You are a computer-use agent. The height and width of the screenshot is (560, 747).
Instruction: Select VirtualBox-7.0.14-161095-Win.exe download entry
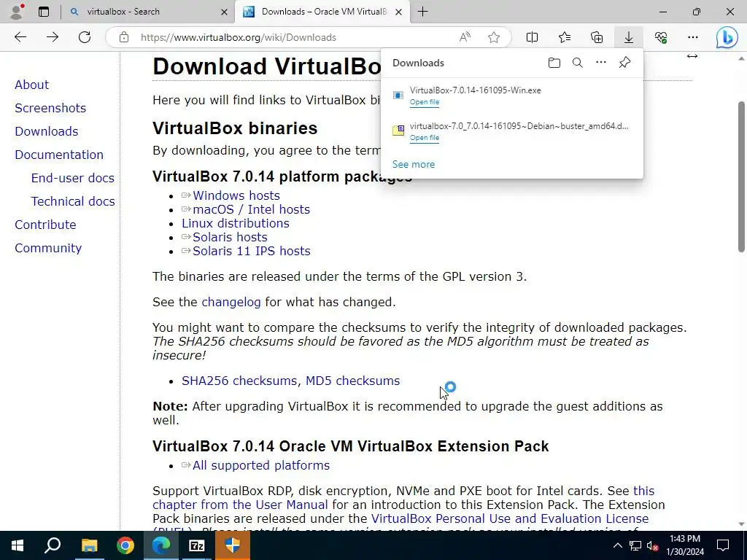[x=511, y=96]
